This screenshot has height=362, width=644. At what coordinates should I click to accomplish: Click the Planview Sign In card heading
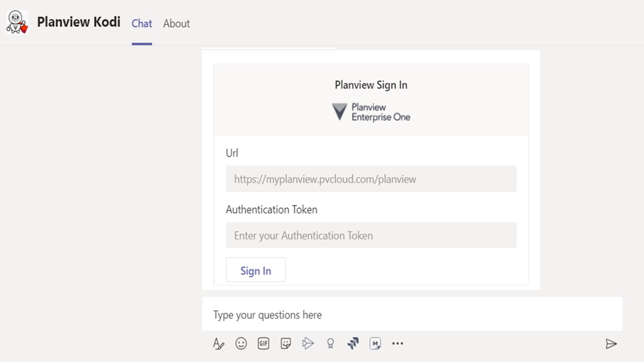pyautogui.click(x=371, y=85)
